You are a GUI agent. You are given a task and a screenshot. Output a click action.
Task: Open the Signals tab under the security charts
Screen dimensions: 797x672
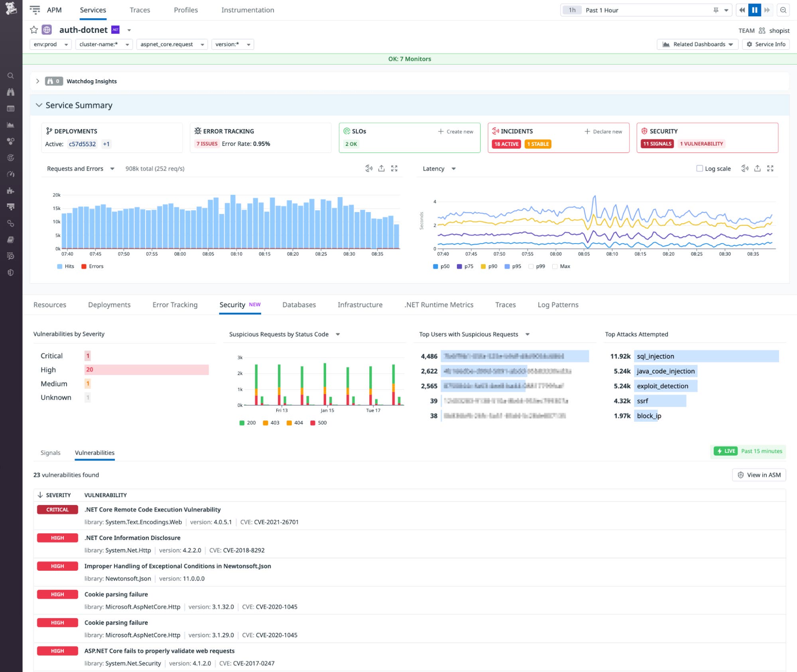[50, 452]
